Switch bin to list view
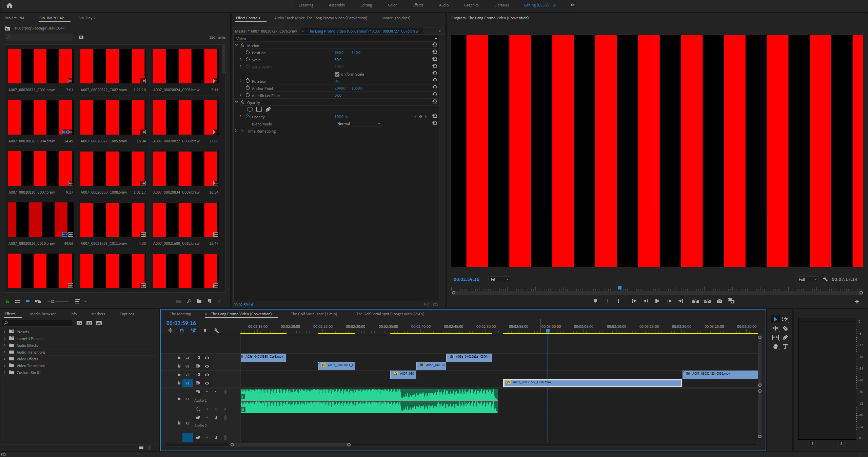The width and height of the screenshot is (868, 457). click(x=18, y=301)
